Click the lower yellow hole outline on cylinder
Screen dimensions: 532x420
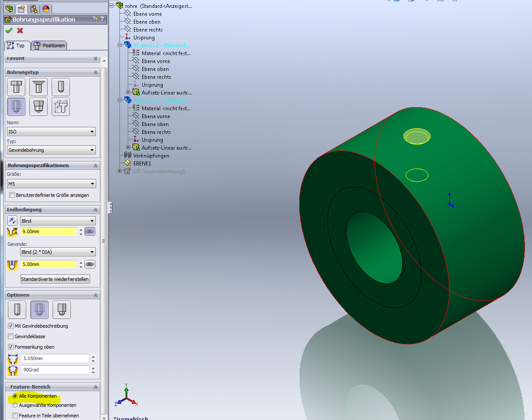point(417,175)
